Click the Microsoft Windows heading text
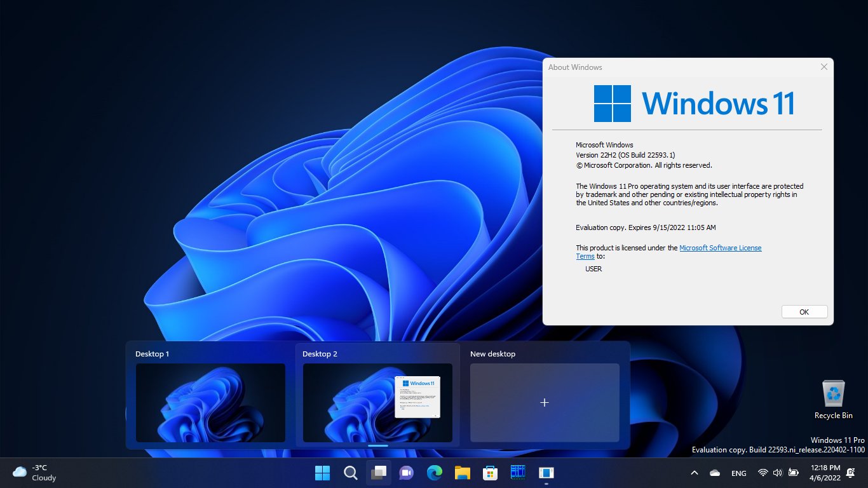Image resolution: width=868 pixels, height=488 pixels. pos(604,145)
